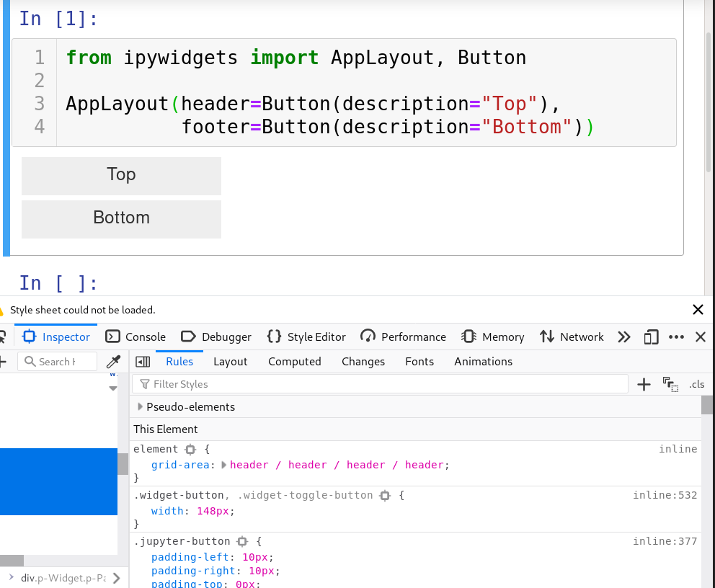Select the Layout sidebar tab
This screenshot has width=715, height=588.
[x=230, y=362]
